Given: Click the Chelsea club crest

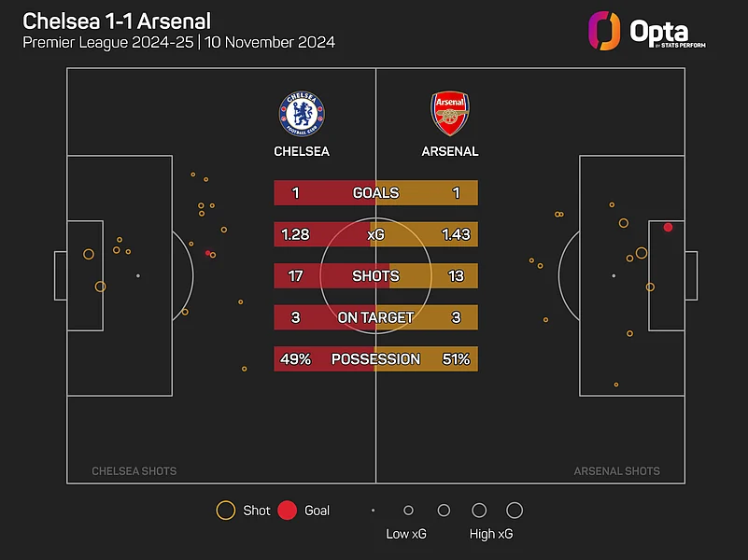Looking at the screenshot, I should 301,114.
